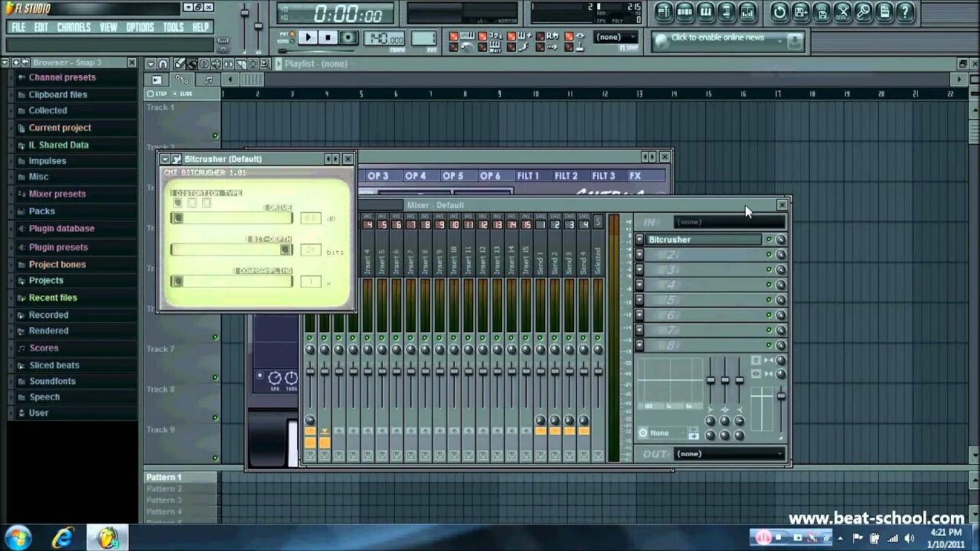Open effect slot 6 dropdown arrow
Image resolution: width=980 pixels, height=551 pixels.
click(639, 315)
